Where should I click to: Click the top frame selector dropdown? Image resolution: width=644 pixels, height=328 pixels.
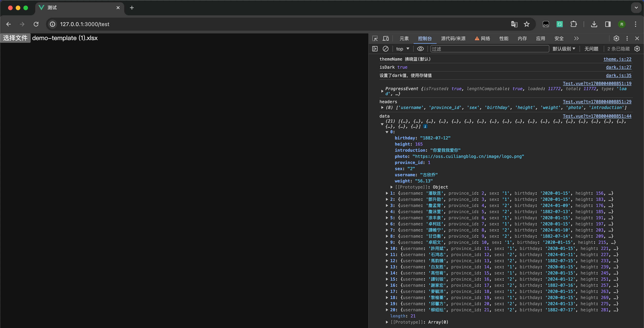point(402,49)
